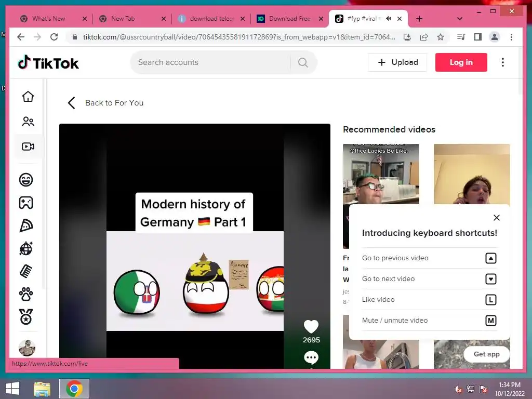Screen dimensions: 532x399
Task: Open the Following people icon in sidebar
Action: click(x=28, y=122)
